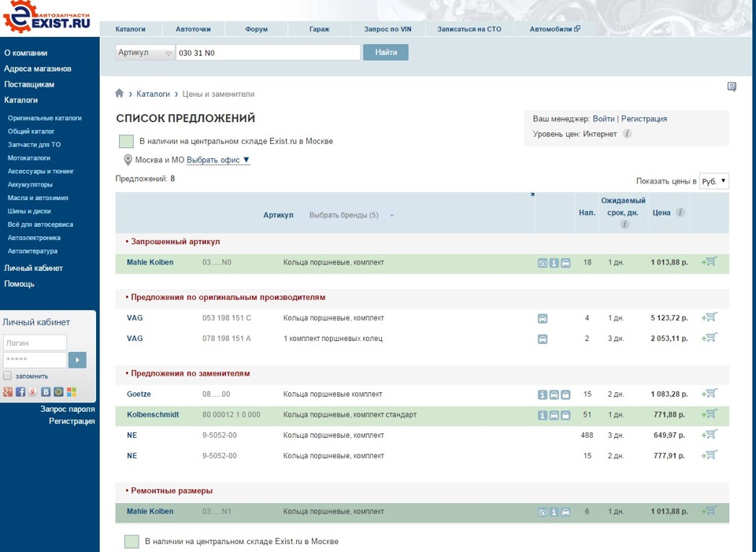Open Помощь in the sidebar

(19, 284)
